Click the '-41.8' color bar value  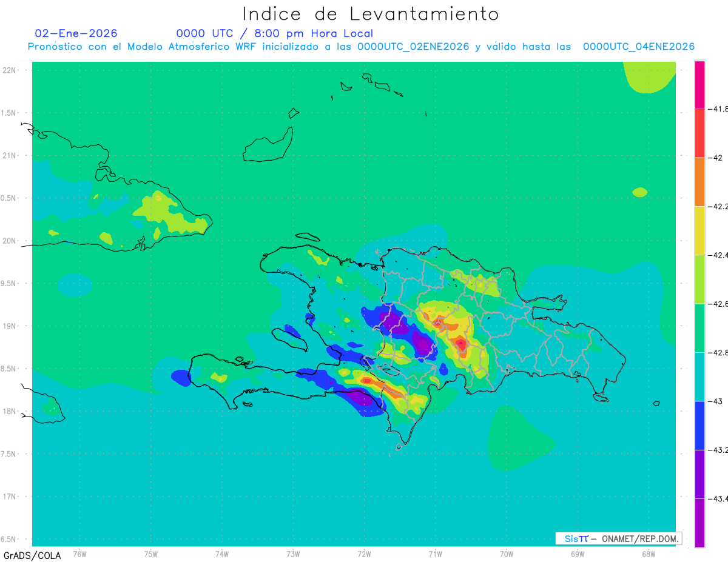coord(717,109)
